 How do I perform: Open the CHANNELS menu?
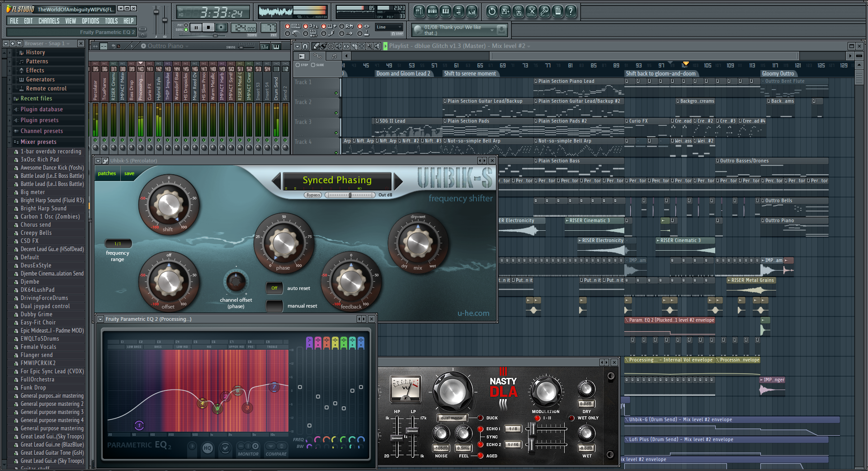49,21
